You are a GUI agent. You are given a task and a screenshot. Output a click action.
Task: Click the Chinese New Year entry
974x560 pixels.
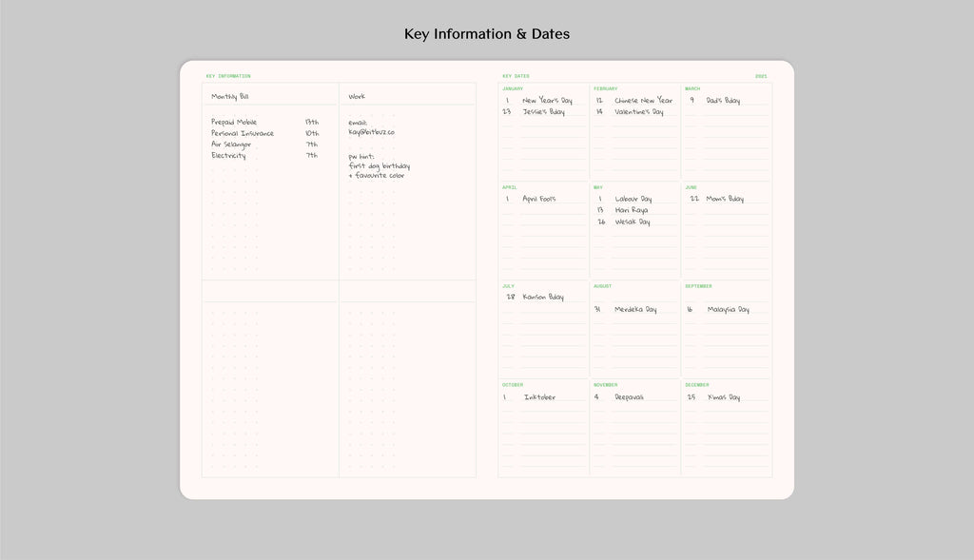(x=643, y=101)
